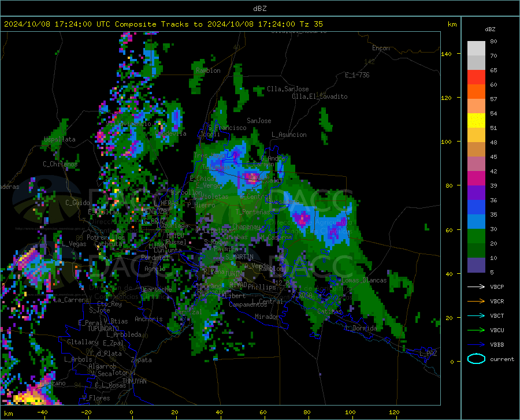This screenshot has height=420, width=520.
Task: Click the Lomas_Blancas map label
Action: [364, 280]
